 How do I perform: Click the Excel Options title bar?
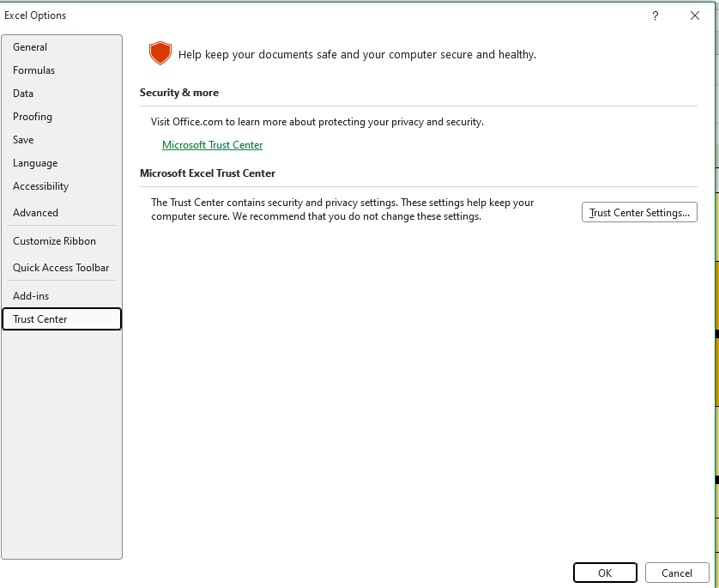tap(257, 15)
